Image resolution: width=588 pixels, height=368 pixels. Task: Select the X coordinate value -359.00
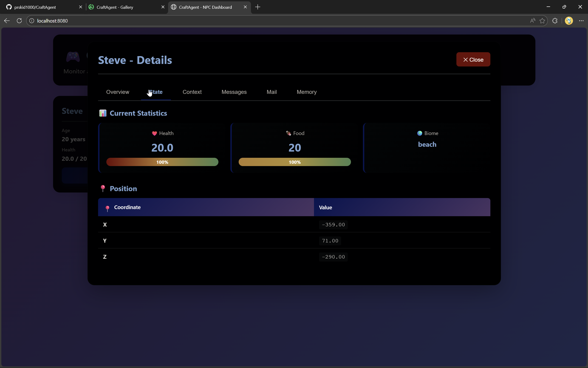click(333, 225)
